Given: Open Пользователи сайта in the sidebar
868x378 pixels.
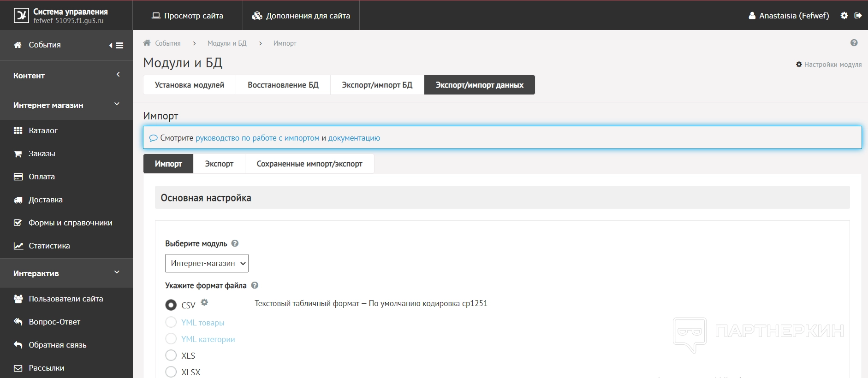Looking at the screenshot, I should tap(66, 299).
